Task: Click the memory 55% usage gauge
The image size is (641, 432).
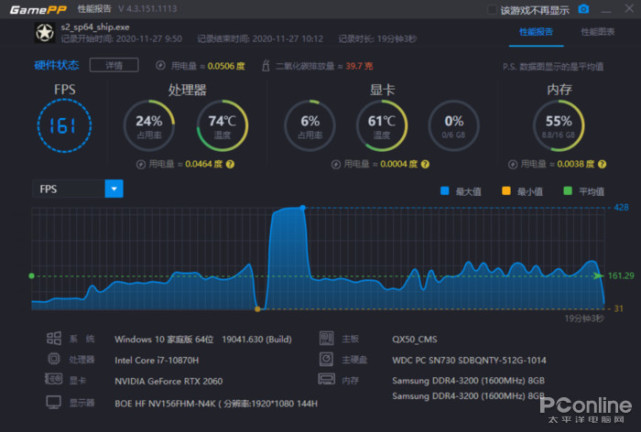Action: [558, 126]
